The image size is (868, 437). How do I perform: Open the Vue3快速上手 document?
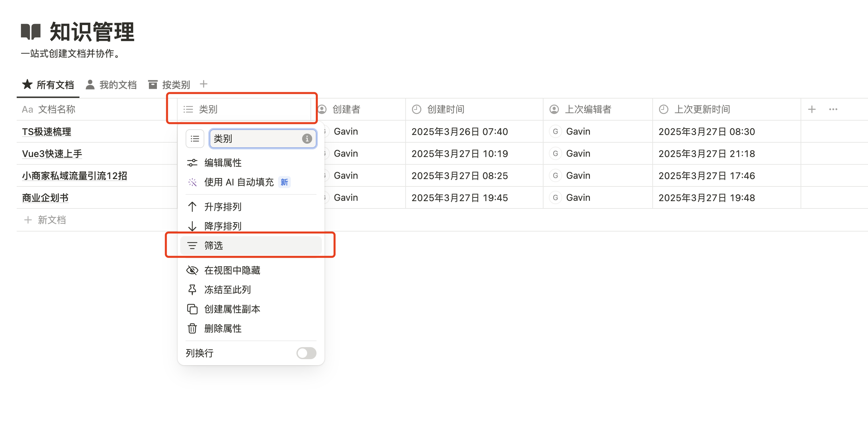[52, 154]
